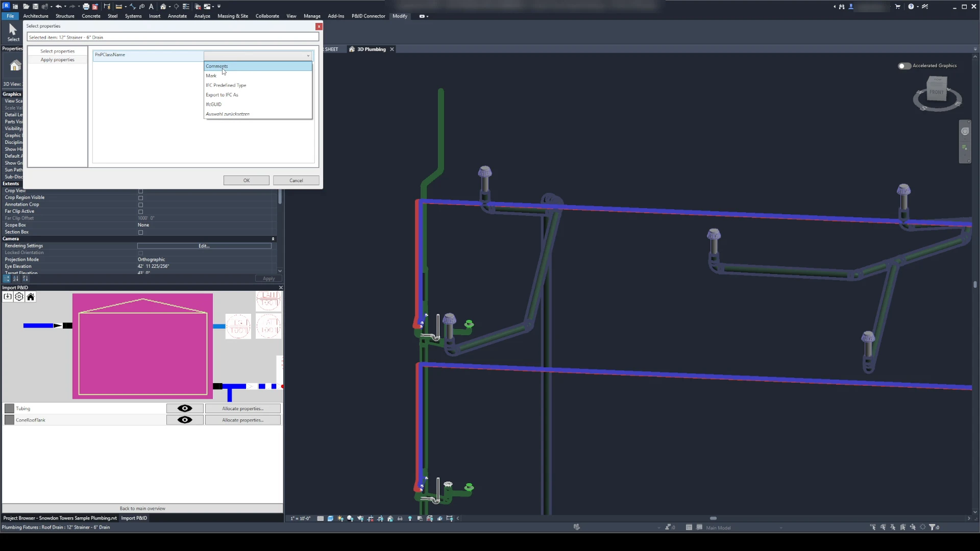980x551 pixels.
Task: Toggle the Accelerated Graphics switch
Action: pos(904,66)
